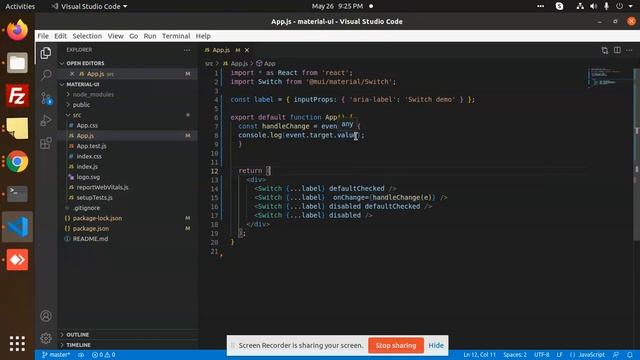
Task: Open App.test.js in file tree
Action: pyautogui.click(x=91, y=146)
